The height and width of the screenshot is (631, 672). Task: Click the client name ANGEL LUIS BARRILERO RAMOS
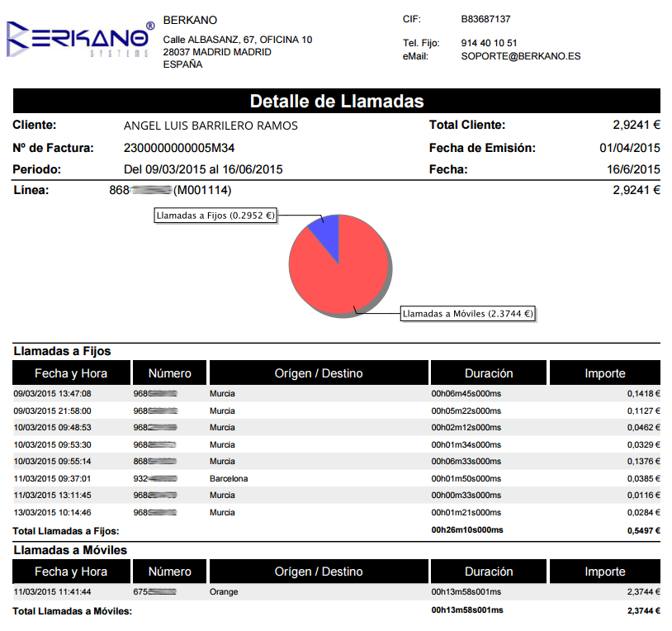[x=211, y=126]
